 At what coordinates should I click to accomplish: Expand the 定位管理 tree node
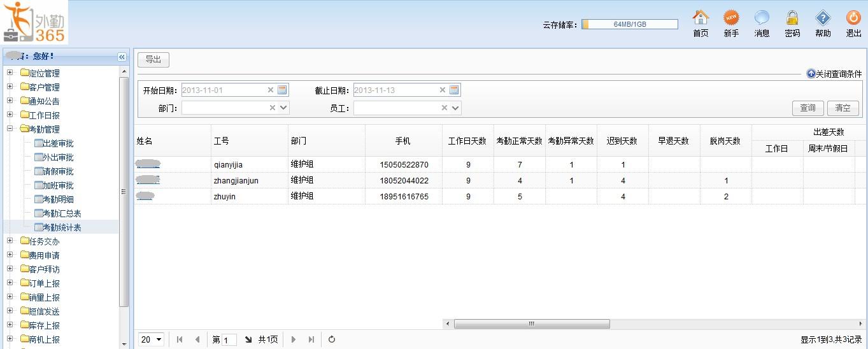[10, 73]
